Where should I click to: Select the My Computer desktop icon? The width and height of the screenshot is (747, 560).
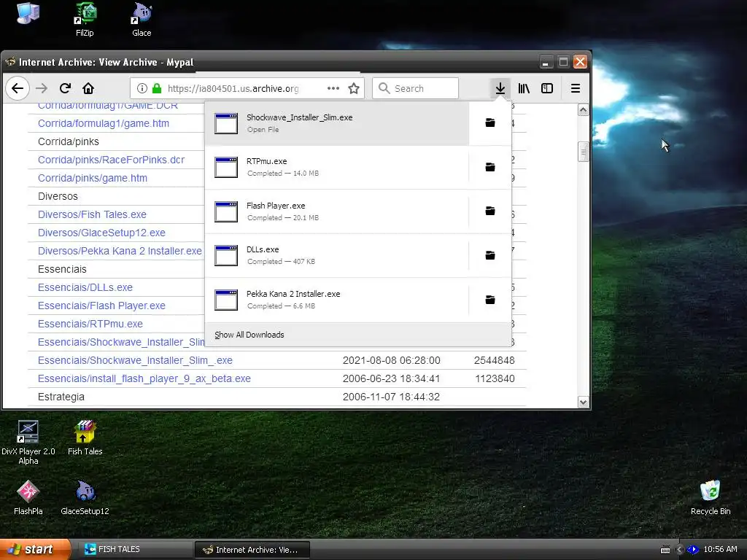[x=28, y=13]
